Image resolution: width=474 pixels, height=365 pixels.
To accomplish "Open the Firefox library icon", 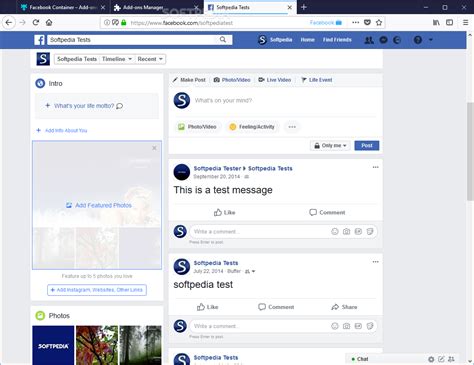I will (x=436, y=22).
